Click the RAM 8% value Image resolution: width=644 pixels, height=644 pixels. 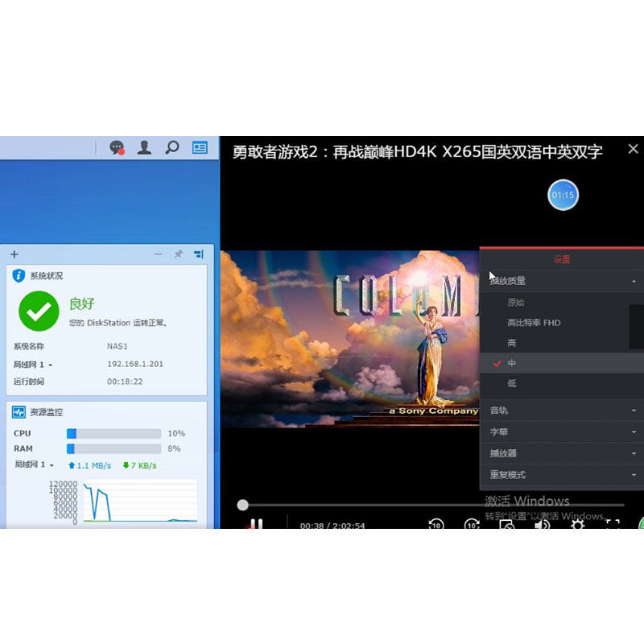tap(174, 448)
